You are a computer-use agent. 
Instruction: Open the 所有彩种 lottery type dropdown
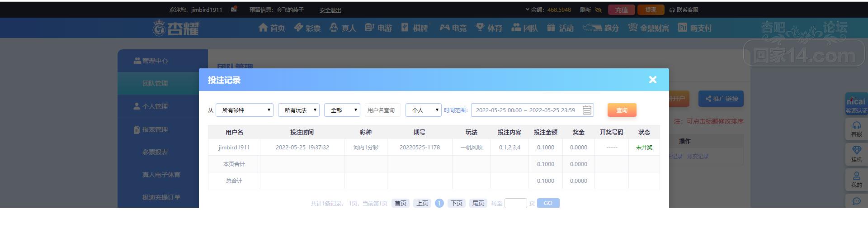pos(245,110)
